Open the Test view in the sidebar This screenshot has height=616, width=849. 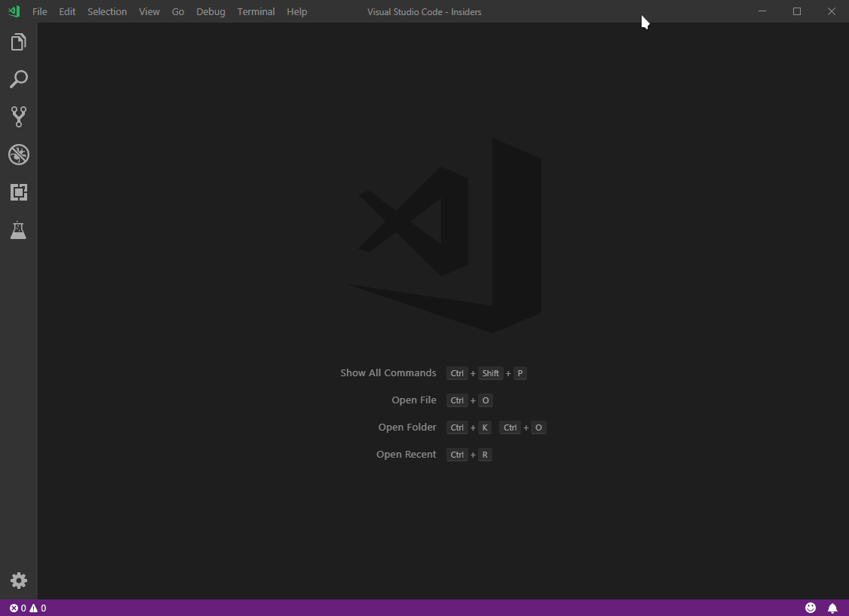[x=18, y=230]
